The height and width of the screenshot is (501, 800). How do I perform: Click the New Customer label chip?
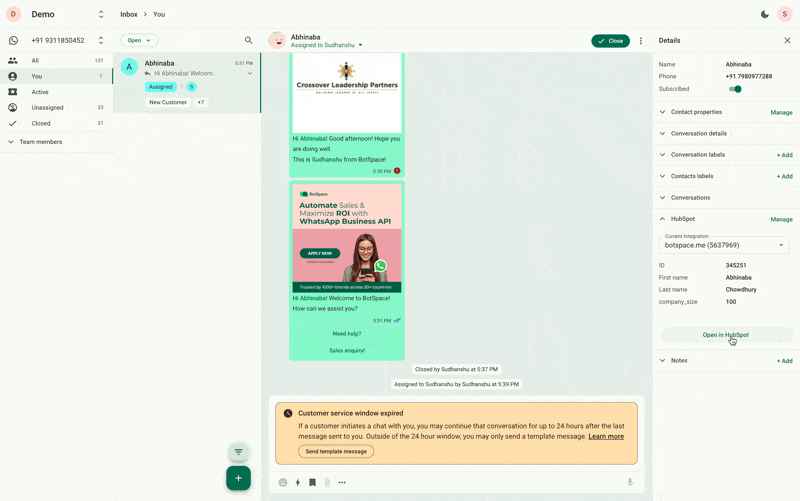coord(167,102)
